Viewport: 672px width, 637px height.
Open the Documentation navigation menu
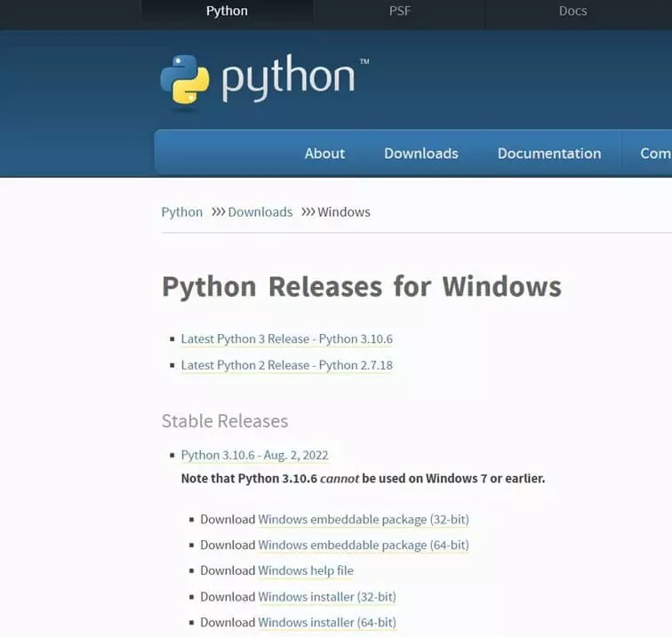coord(549,154)
